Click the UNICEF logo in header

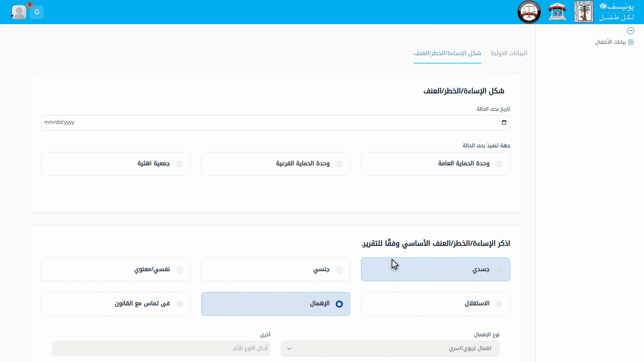pos(616,12)
